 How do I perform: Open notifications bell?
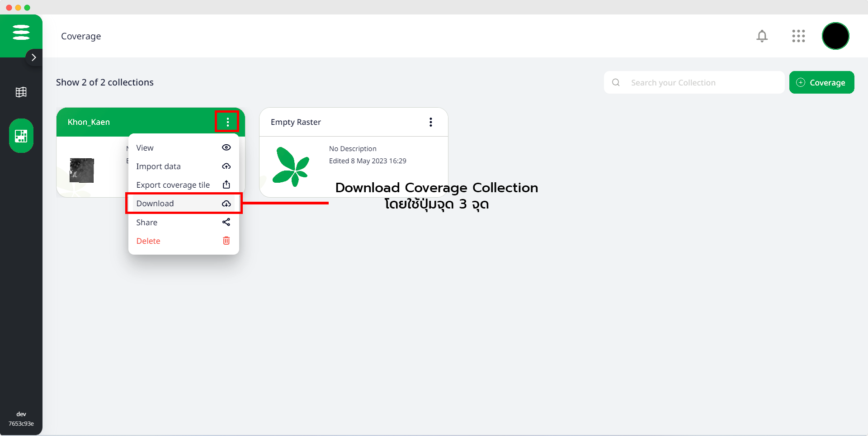(x=762, y=36)
